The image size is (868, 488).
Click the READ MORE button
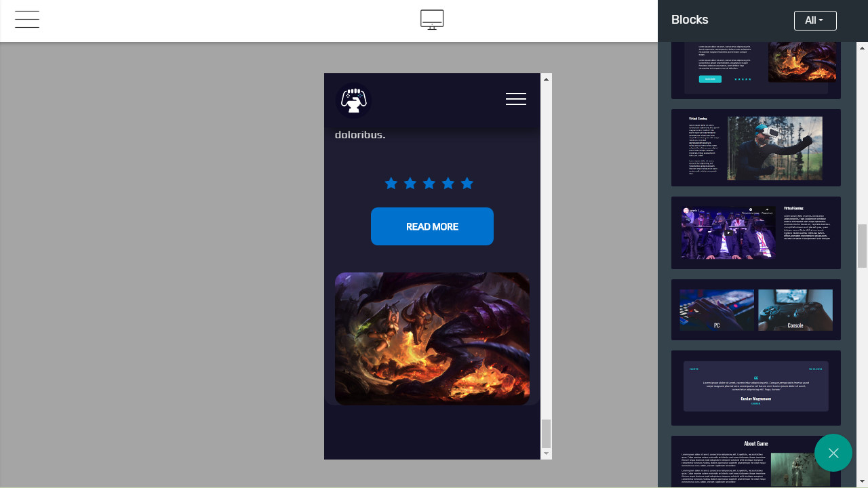[x=432, y=226]
